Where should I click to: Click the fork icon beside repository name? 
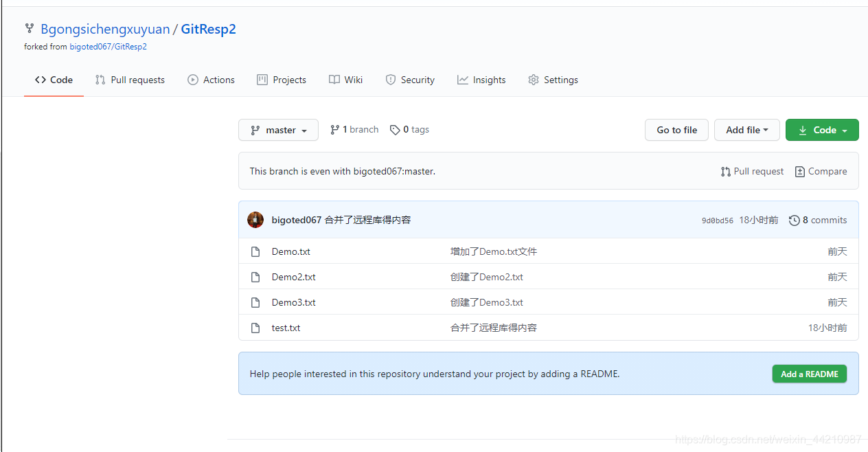tap(30, 29)
